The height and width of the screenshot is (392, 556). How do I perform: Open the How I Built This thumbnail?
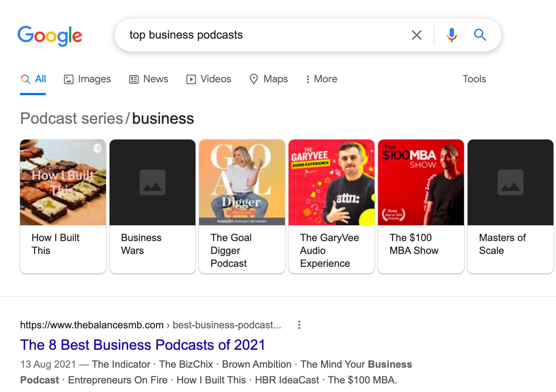pyautogui.click(x=63, y=182)
